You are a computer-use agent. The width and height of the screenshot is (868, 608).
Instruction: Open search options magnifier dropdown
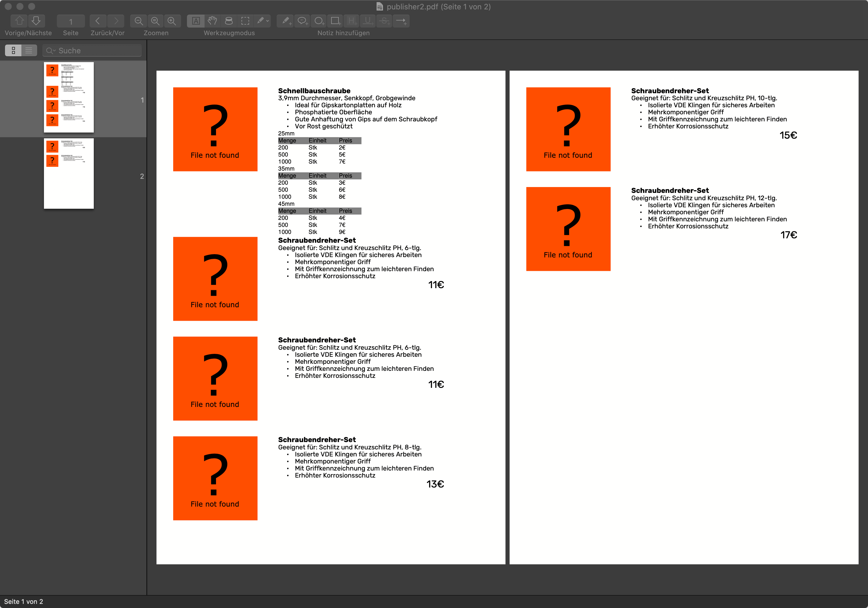point(51,50)
